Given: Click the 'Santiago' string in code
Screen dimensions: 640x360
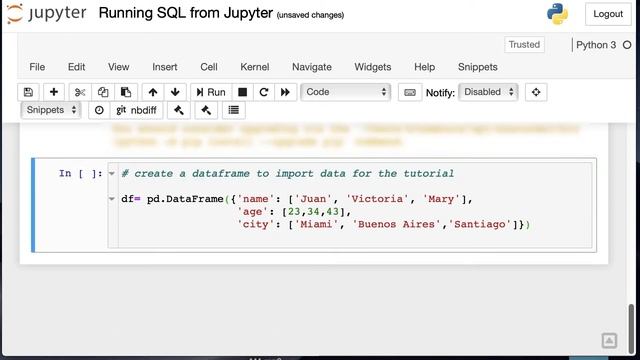Looking at the screenshot, I should 480,224.
